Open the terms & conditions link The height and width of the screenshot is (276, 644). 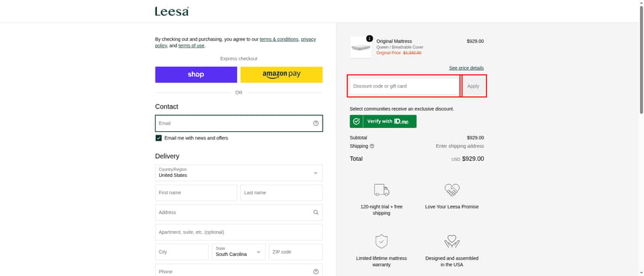[279, 40]
